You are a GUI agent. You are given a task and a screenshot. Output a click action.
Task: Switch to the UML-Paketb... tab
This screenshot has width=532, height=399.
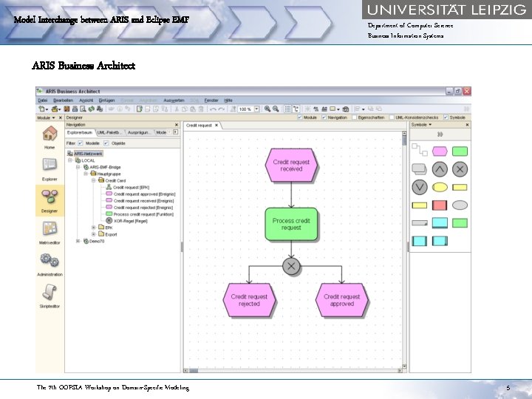[x=109, y=132]
